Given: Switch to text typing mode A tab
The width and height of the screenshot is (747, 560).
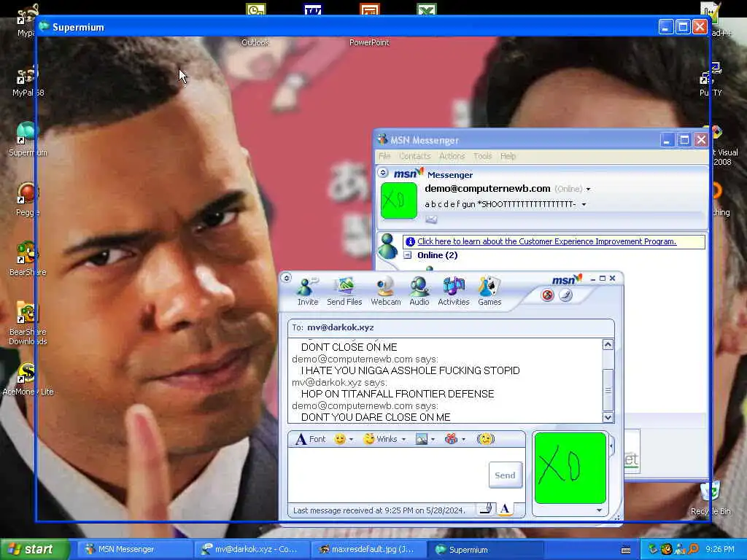Looking at the screenshot, I should tap(505, 509).
